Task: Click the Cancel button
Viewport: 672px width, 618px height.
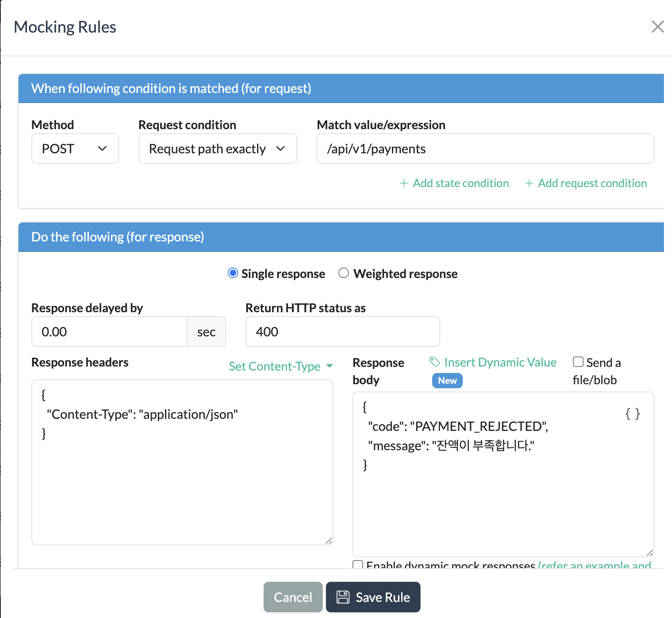Action: (293, 597)
